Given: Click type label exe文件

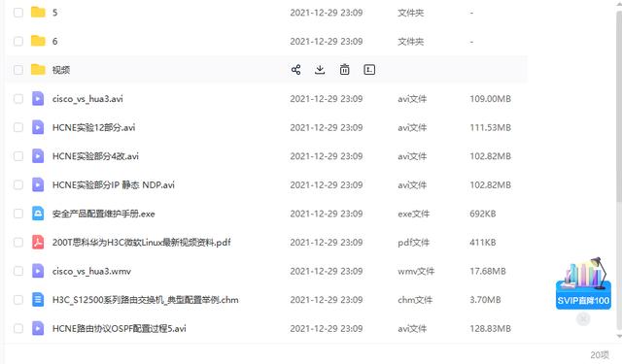Looking at the screenshot, I should click(414, 214).
